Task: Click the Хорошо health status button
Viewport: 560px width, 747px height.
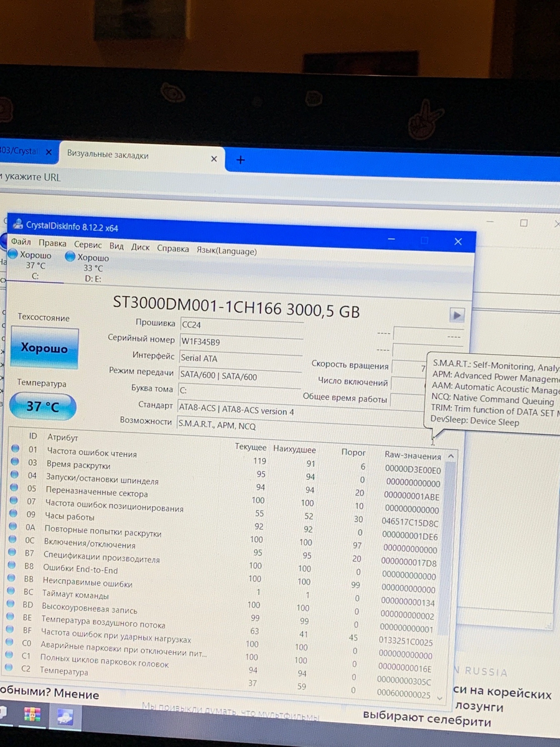Action: pos(44,348)
